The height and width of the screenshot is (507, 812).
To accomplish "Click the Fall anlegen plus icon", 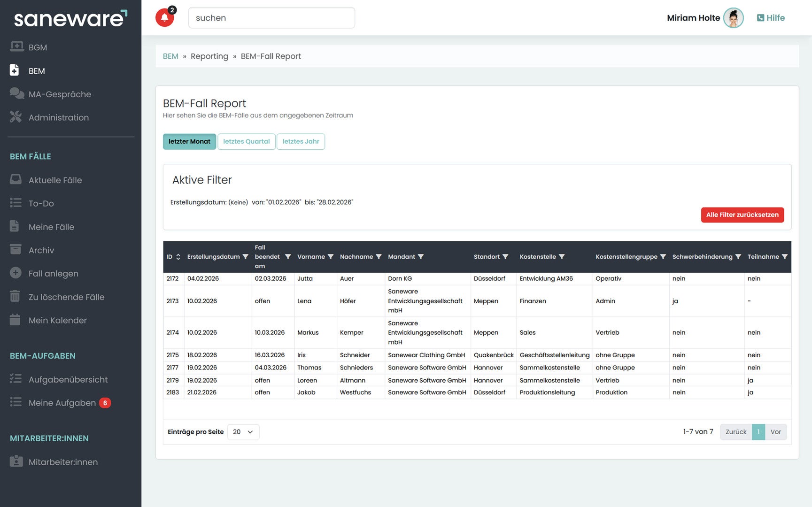I will [x=15, y=273].
